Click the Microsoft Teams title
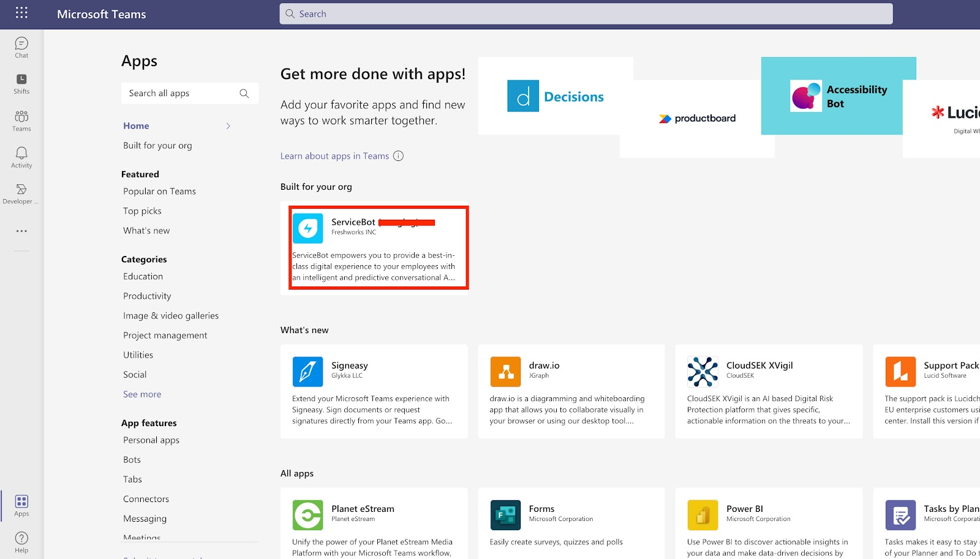The width and height of the screenshot is (980, 559). click(102, 14)
